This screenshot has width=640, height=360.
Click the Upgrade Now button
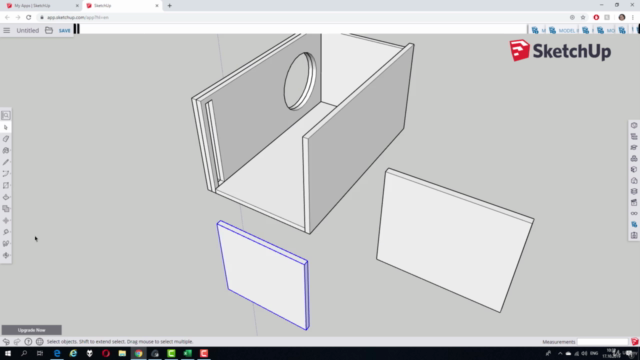[x=31, y=330]
